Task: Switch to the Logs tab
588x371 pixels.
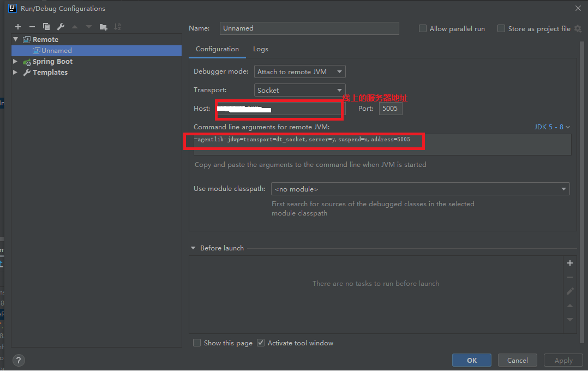Action: pyautogui.click(x=260, y=49)
